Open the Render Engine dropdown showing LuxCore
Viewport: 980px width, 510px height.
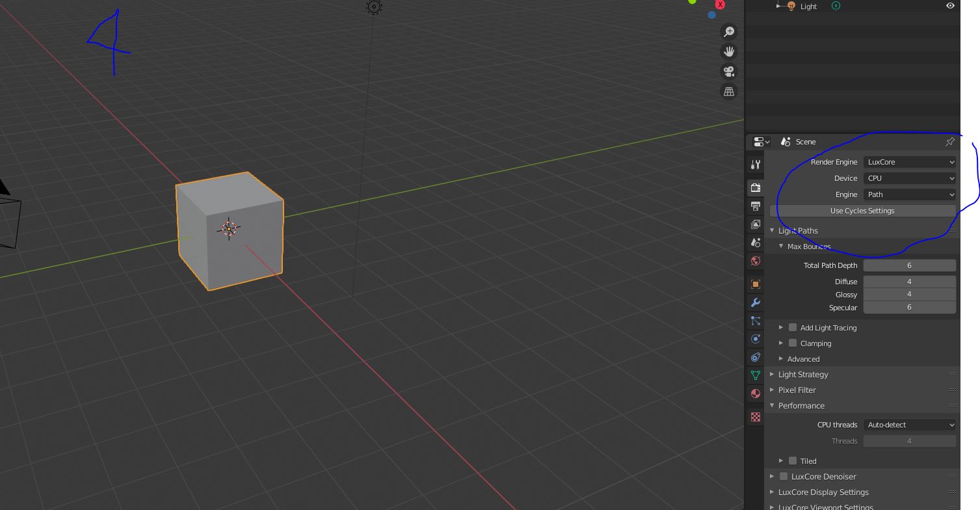(x=910, y=162)
